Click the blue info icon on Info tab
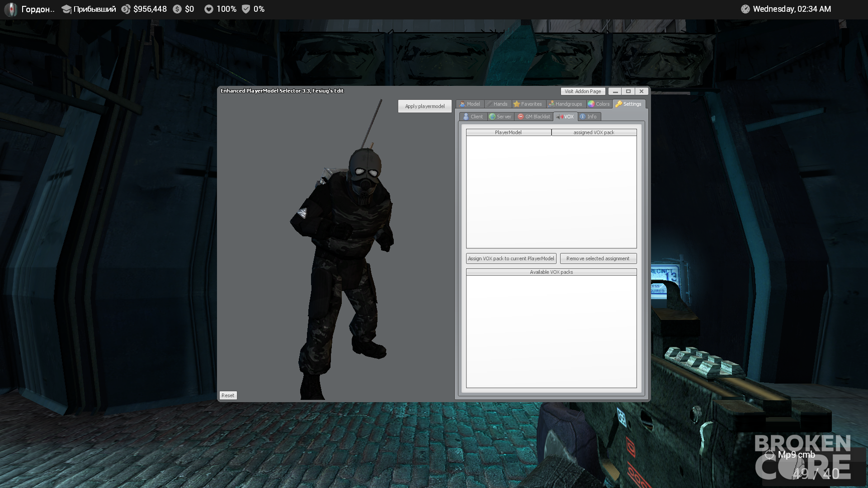The height and width of the screenshot is (488, 868). pos(583,117)
